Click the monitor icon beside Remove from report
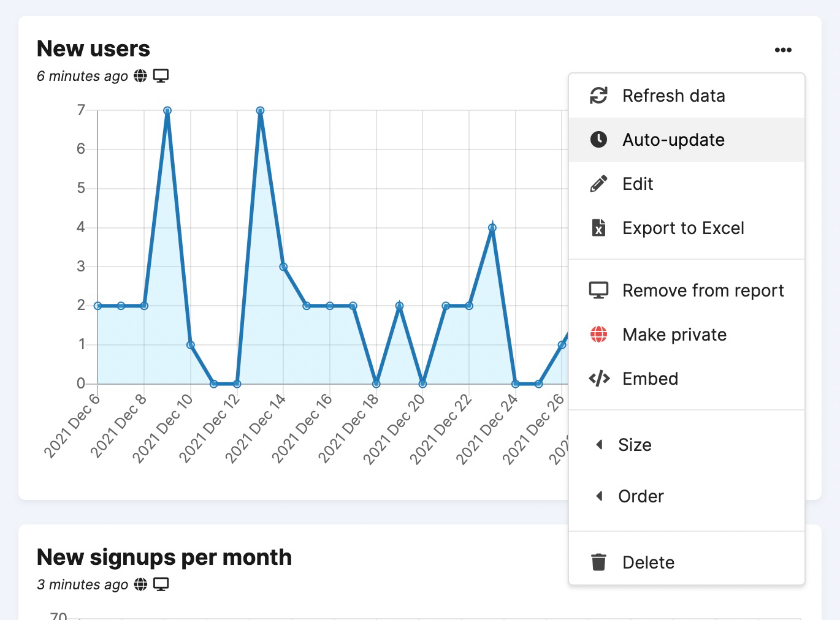This screenshot has width=840, height=620. 598,289
